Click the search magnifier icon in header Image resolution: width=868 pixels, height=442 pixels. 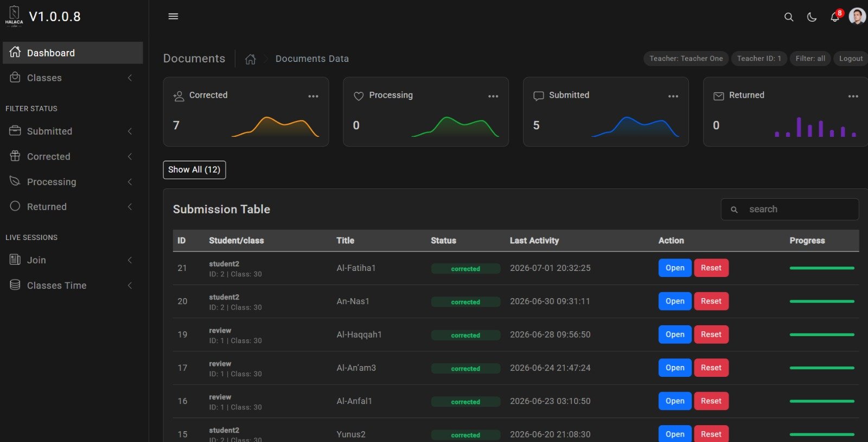(x=789, y=17)
